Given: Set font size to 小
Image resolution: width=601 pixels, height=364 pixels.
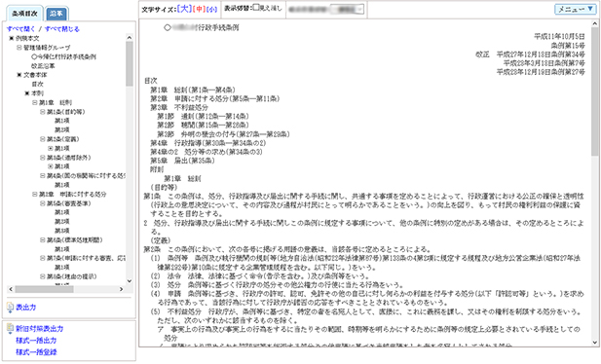Looking at the screenshot, I should click(212, 10).
